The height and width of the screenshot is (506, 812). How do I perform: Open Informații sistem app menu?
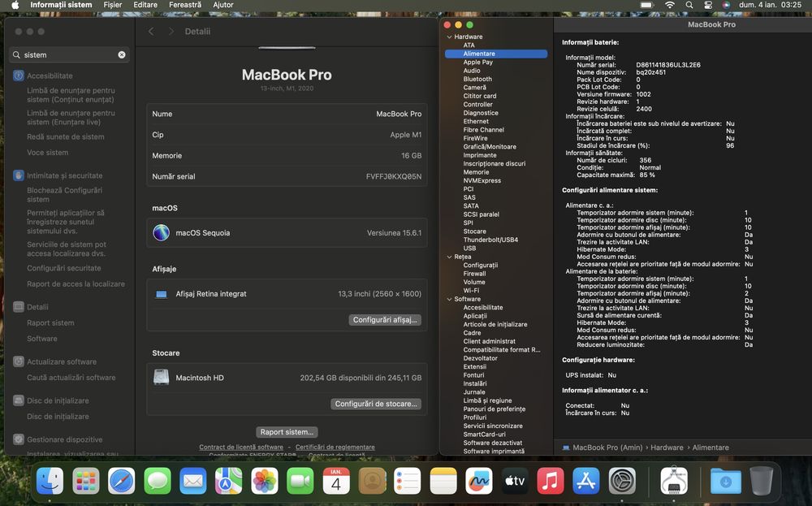coord(61,5)
